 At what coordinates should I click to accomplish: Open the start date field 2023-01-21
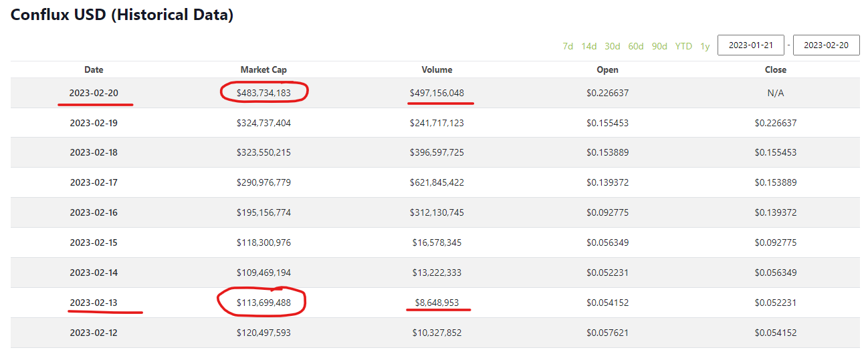click(x=751, y=45)
